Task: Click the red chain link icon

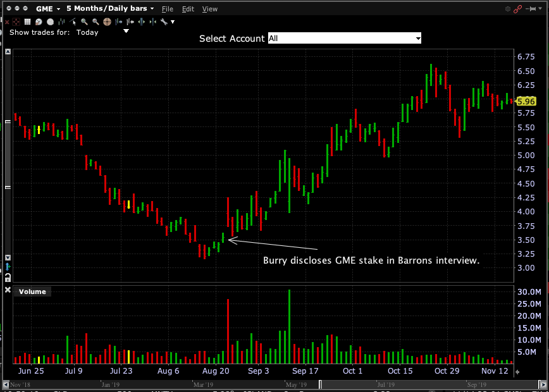Action: point(517,9)
